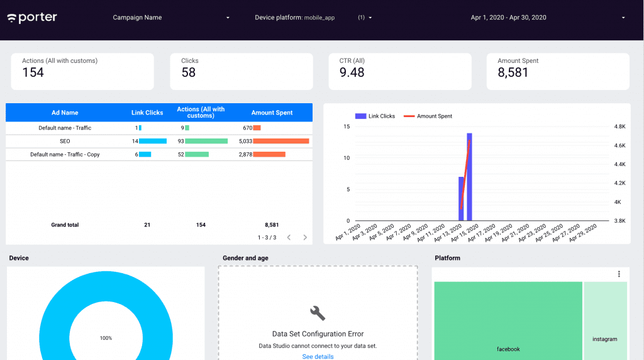The height and width of the screenshot is (360, 644).
Task: Click SEO link clicks bar 14
Action: click(152, 141)
